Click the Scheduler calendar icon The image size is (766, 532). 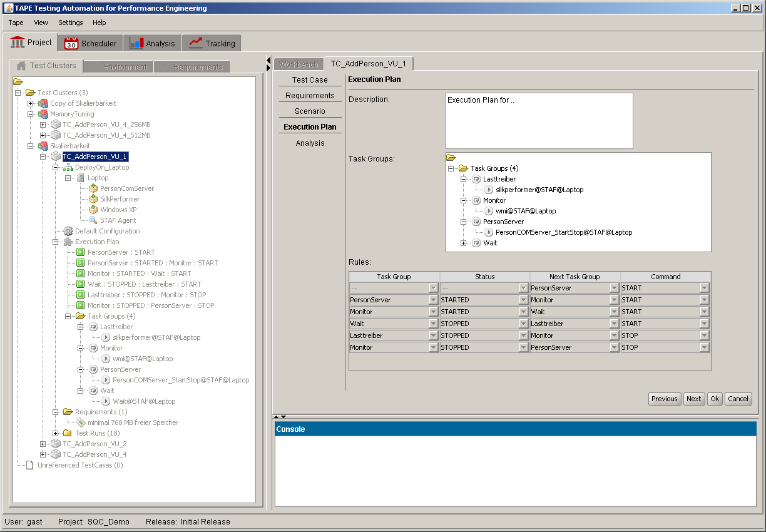[71, 43]
